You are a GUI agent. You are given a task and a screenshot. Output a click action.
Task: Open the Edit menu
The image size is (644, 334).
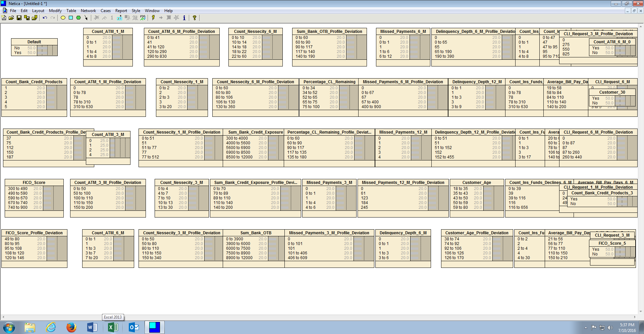[x=24, y=11]
